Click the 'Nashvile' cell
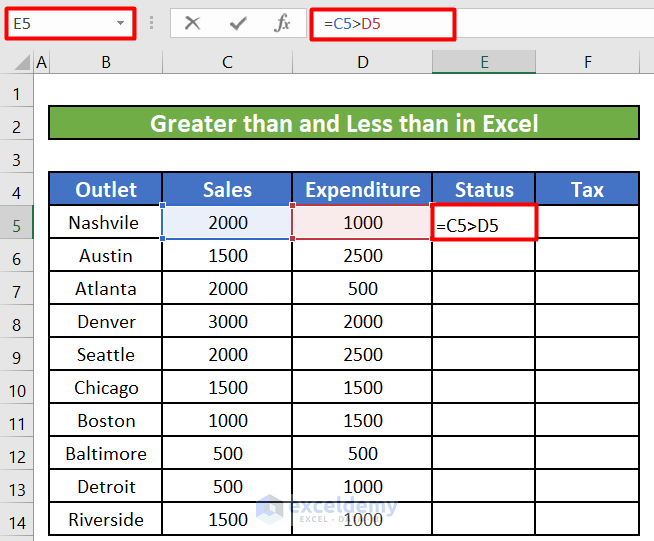Viewport: 654px width, 541px height. (x=106, y=222)
